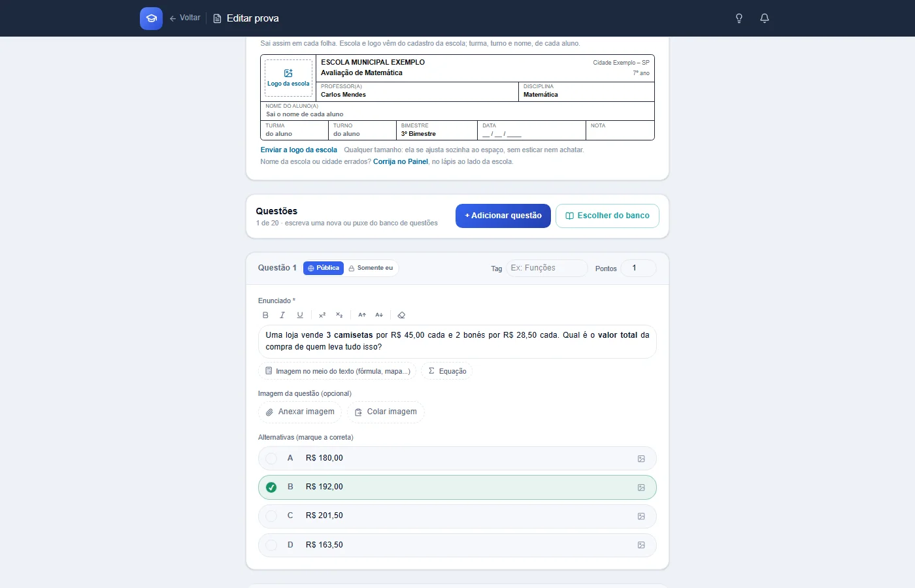
Task: Click Anexar imagem to attach image
Action: click(300, 412)
